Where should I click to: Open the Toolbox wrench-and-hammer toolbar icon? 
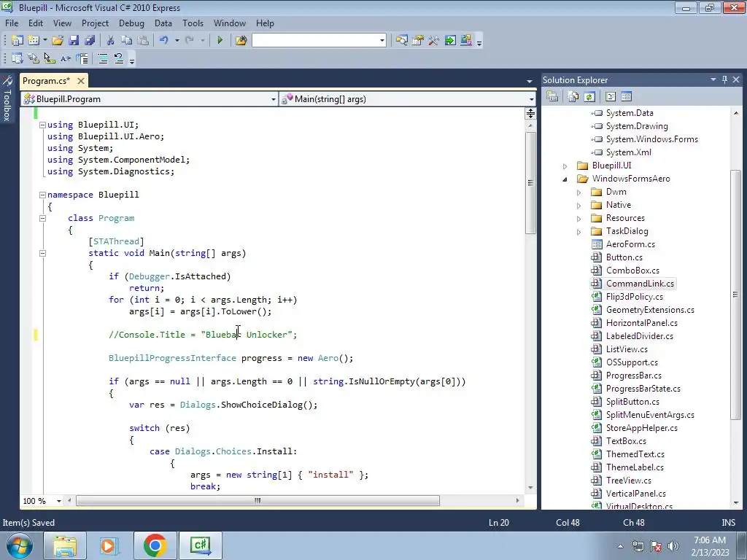click(x=433, y=41)
